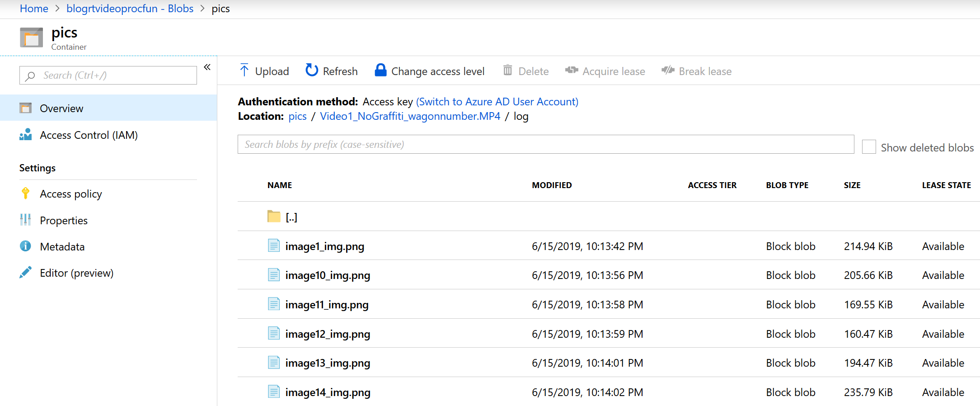980x406 pixels.
Task: Open Metadata settings item
Action: [62, 247]
